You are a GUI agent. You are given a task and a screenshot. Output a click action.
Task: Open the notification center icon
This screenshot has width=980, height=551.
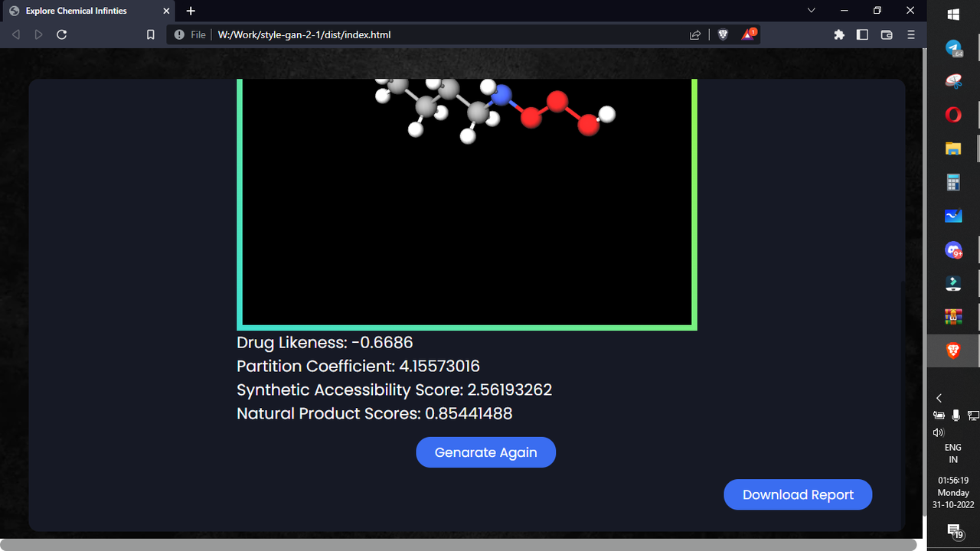coord(954,531)
